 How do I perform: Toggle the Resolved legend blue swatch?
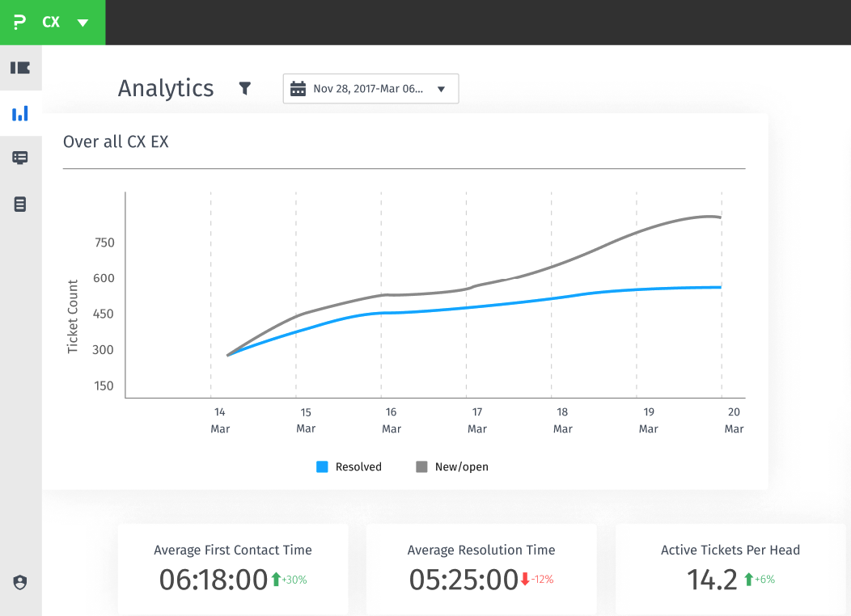322,467
